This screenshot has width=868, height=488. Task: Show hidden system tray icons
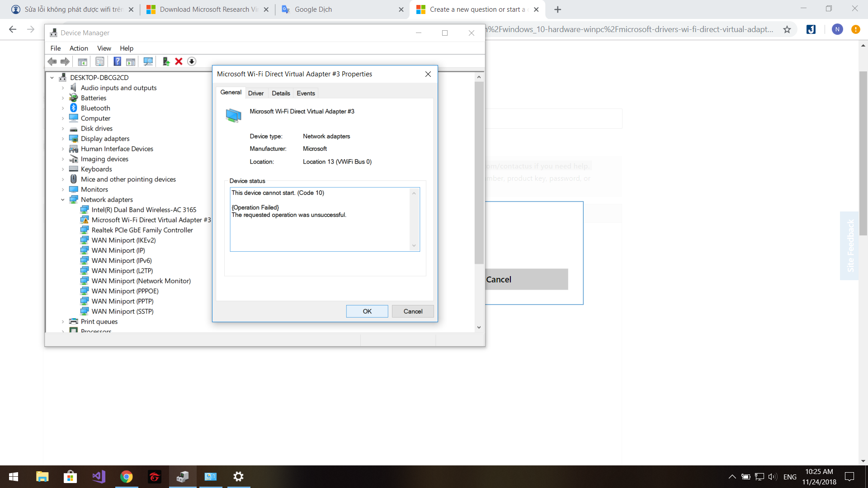pos(732,477)
